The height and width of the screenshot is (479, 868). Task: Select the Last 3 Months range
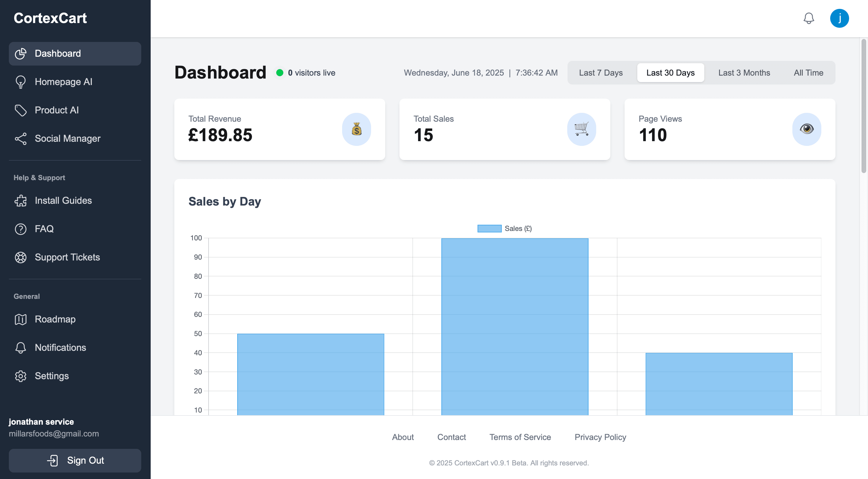coord(744,73)
